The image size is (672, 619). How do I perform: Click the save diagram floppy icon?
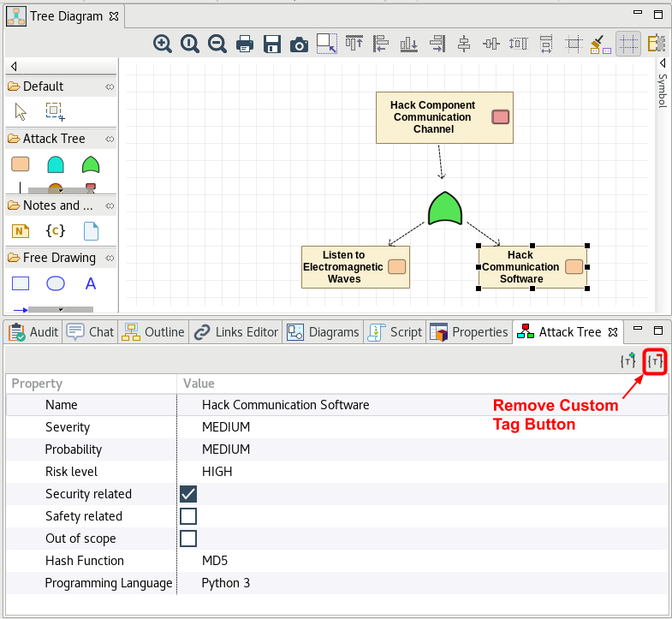coord(272,44)
